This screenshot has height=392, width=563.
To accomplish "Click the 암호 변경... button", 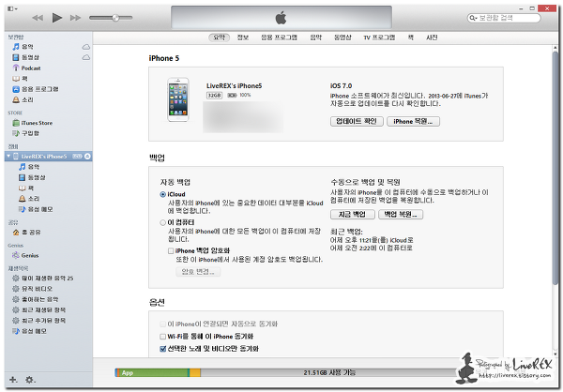I will 198,272.
